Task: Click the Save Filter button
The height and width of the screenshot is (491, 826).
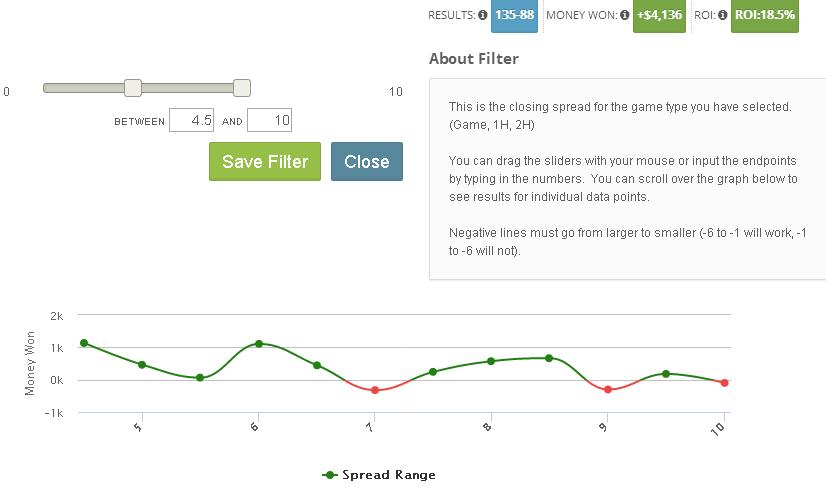Action: point(265,161)
